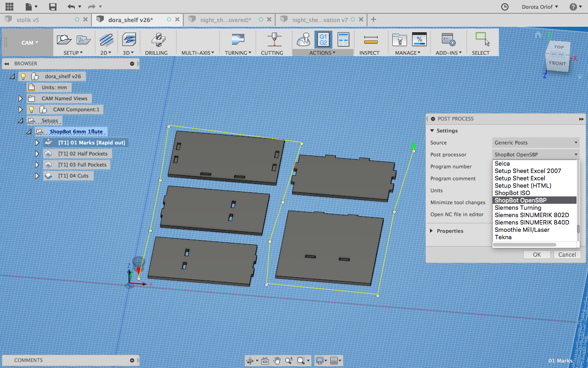Open the CAM workspace dropdown

30,43
